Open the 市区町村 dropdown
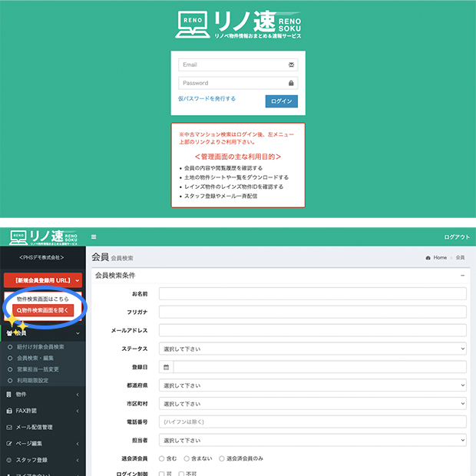 [312, 404]
